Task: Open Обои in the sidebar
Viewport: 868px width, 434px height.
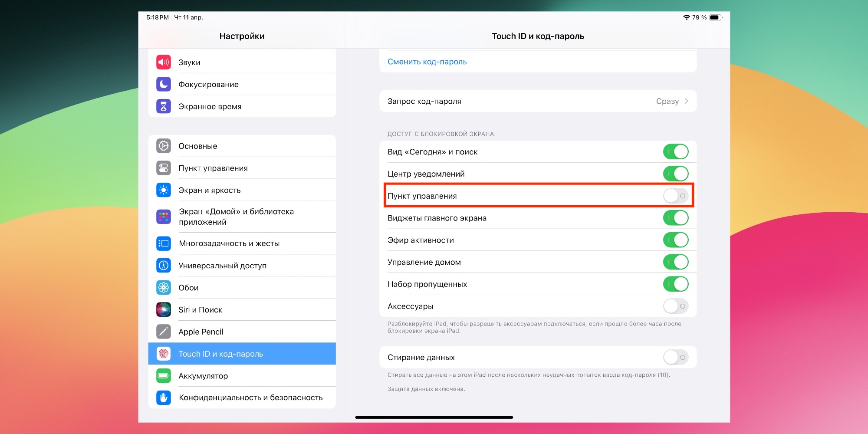Action: pyautogui.click(x=242, y=287)
